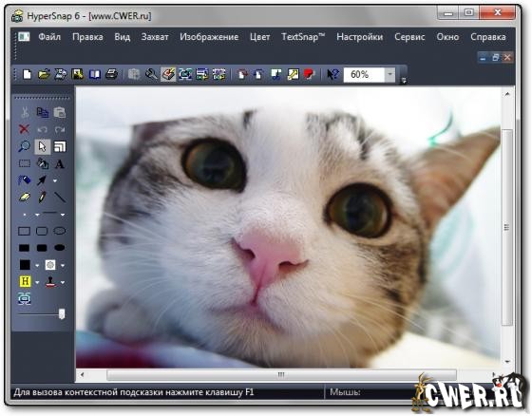Open the Захват menu

coord(155,37)
